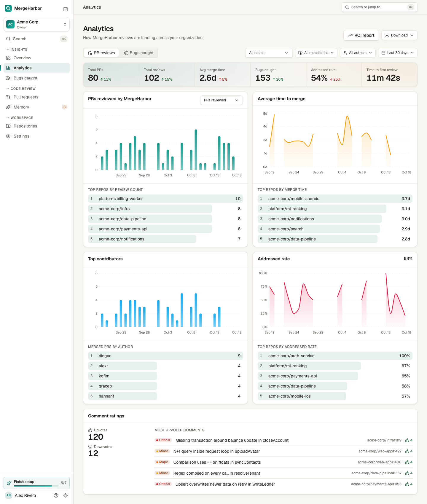427x504 pixels.
Task: Go to Overview in the sidebar
Action: 36,58
